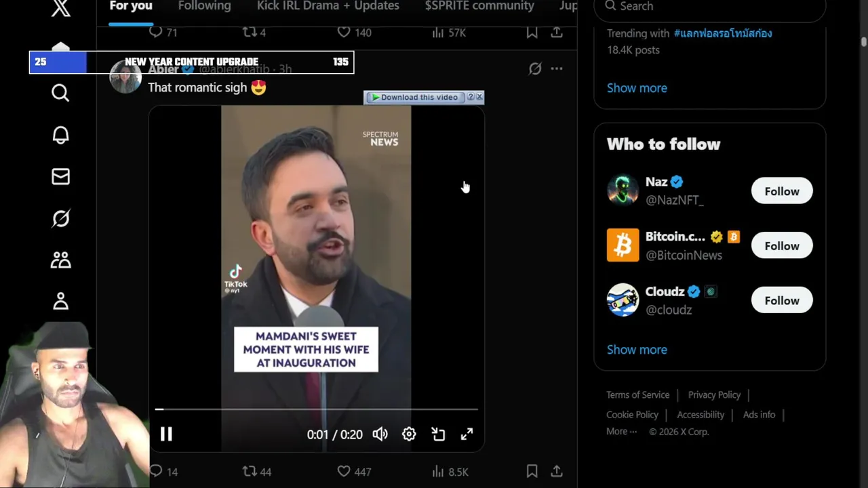The width and height of the screenshot is (868, 488).
Task: Expand the More footer menu
Action: 621,431
